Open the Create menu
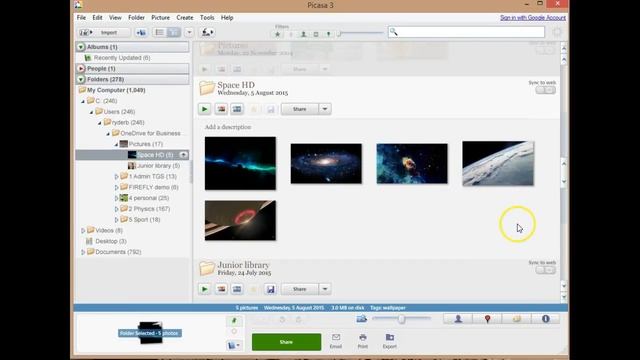 [x=185, y=18]
